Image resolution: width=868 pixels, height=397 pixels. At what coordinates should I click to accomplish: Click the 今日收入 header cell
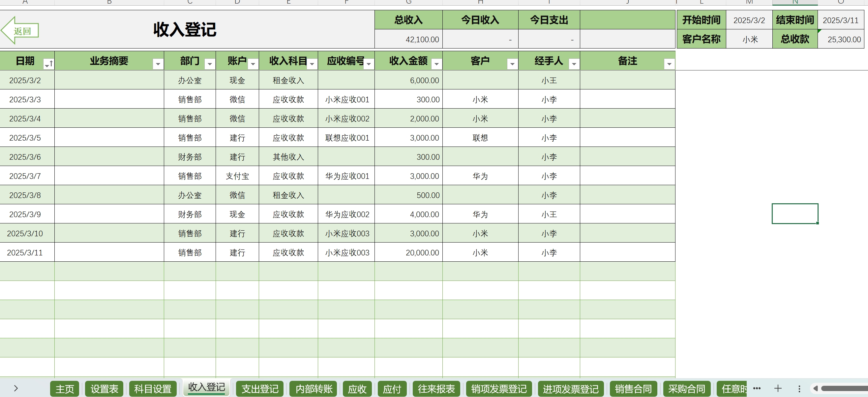480,20
